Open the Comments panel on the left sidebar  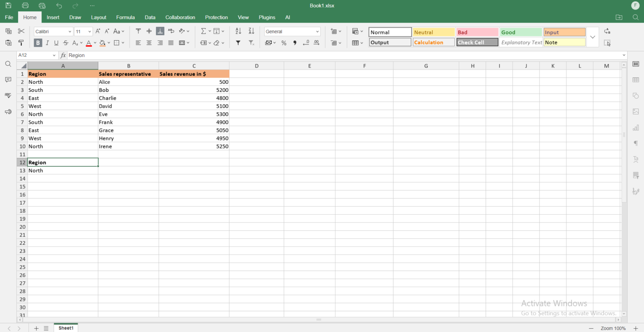point(8,80)
